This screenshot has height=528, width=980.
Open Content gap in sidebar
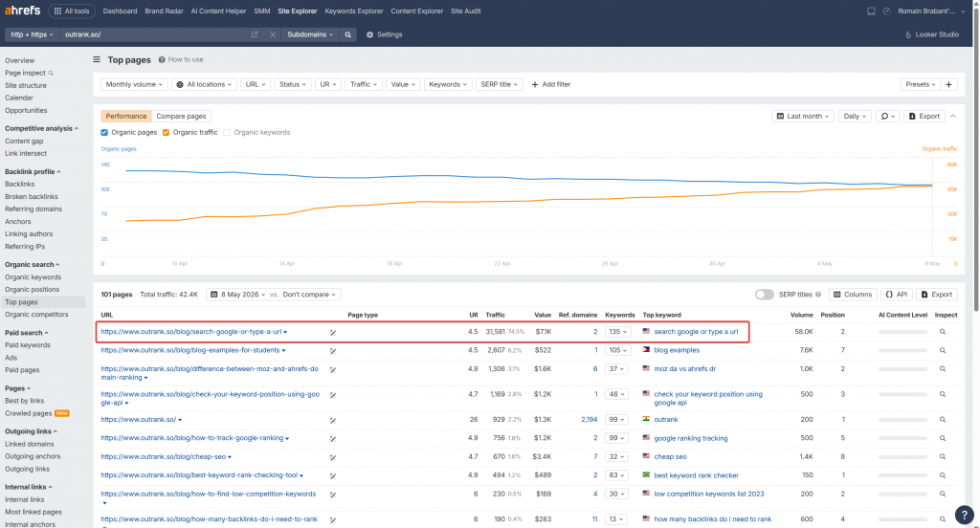(24, 141)
